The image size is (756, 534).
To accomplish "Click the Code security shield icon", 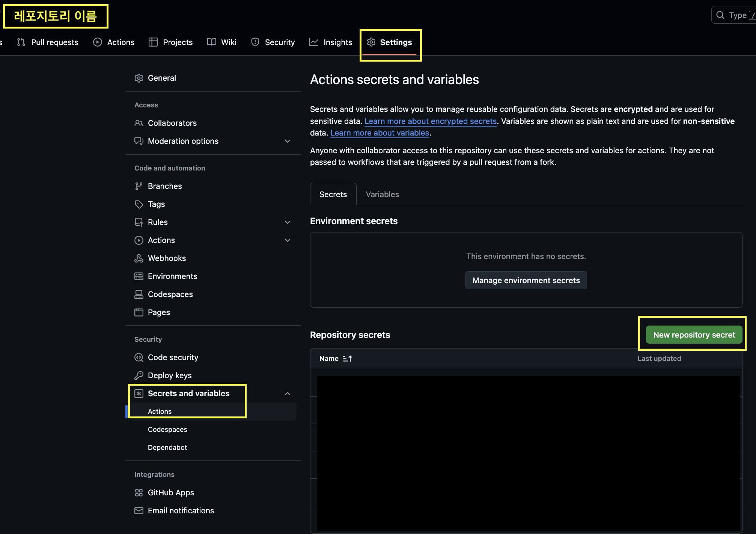I will pyautogui.click(x=139, y=358).
